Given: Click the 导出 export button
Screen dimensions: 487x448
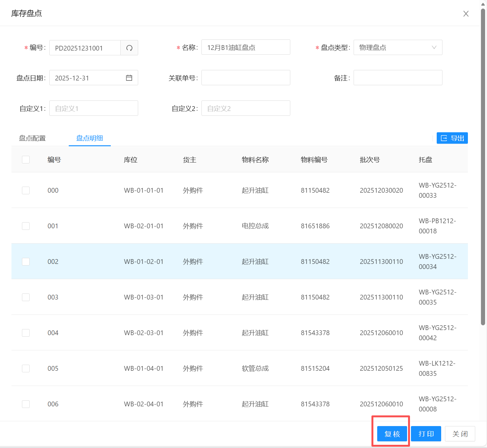Looking at the screenshot, I should click(x=452, y=138).
